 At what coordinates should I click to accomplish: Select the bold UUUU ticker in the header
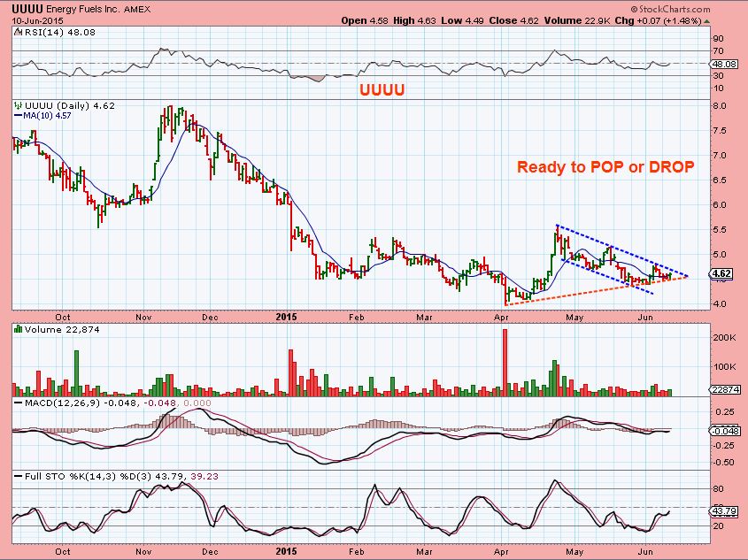[27, 9]
